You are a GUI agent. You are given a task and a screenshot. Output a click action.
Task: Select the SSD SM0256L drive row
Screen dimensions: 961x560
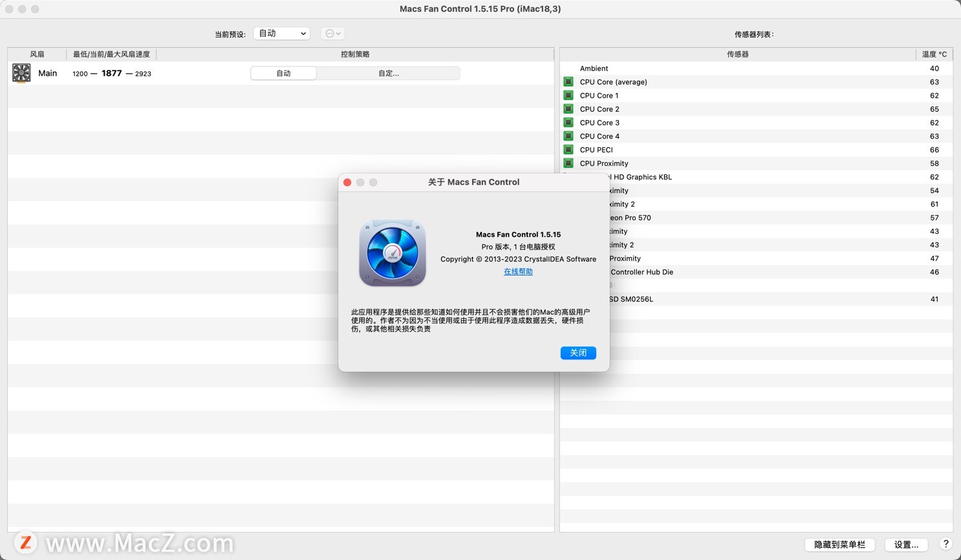click(756, 299)
